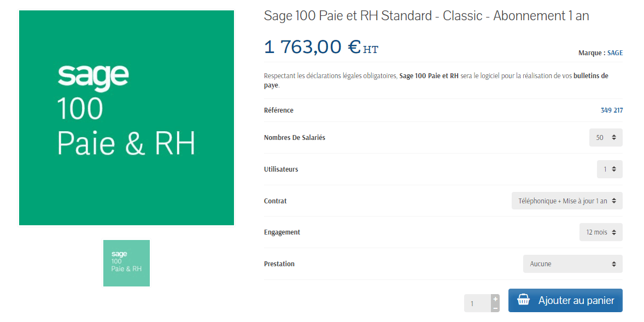Viewport: 644px width, 322px height.
Task: Open the Contrat selection dropdown
Action: click(x=567, y=201)
